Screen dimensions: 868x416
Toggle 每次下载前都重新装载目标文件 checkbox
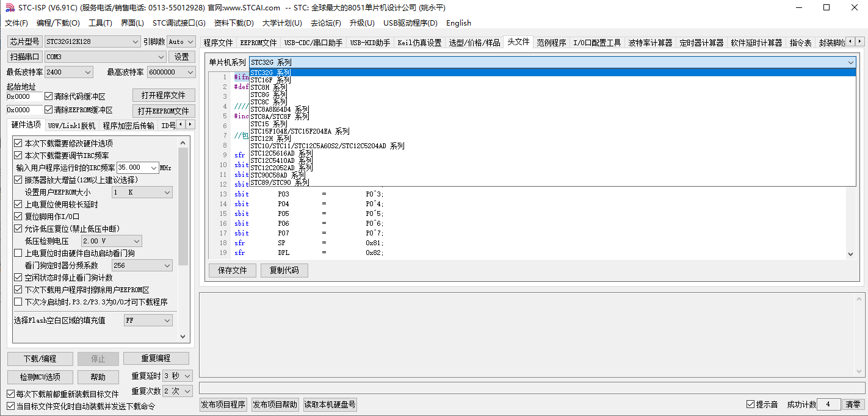pos(10,394)
